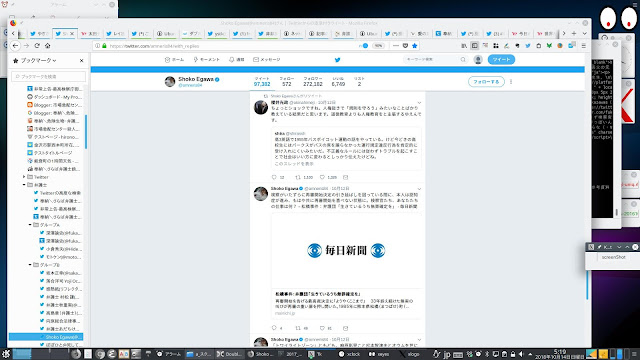The width and height of the screenshot is (640, 360).
Task: Open the chevron menu on the Mainichi tweet
Action: pos(419,189)
